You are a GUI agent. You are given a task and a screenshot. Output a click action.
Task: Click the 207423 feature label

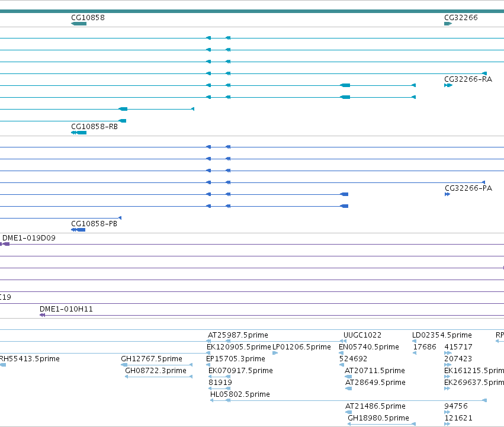click(458, 359)
